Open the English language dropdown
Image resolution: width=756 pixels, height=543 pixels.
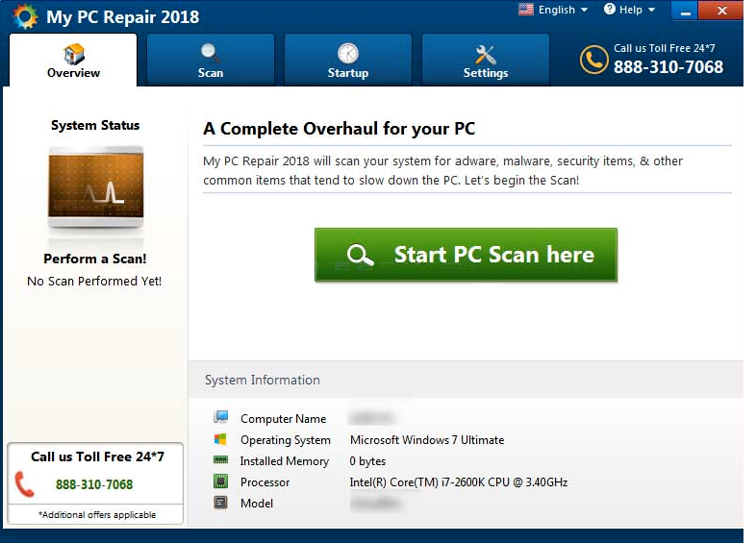[553, 10]
